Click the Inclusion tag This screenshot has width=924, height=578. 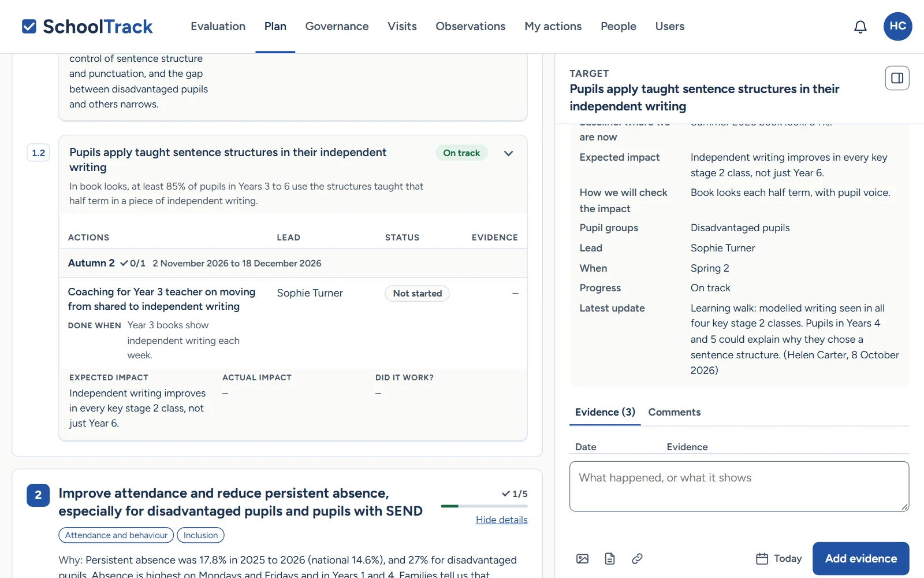(x=200, y=535)
